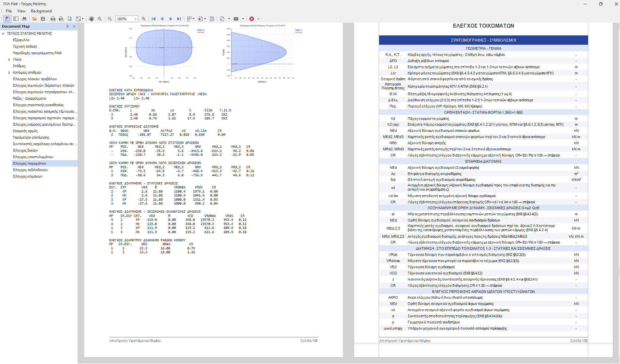Select the hand pan tool

(x=91, y=19)
